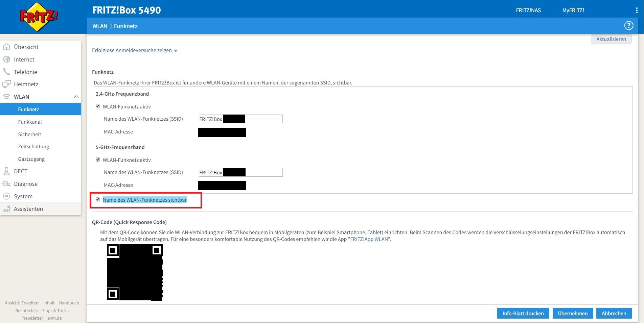Open the avm.de footer link

pyautogui.click(x=54, y=318)
